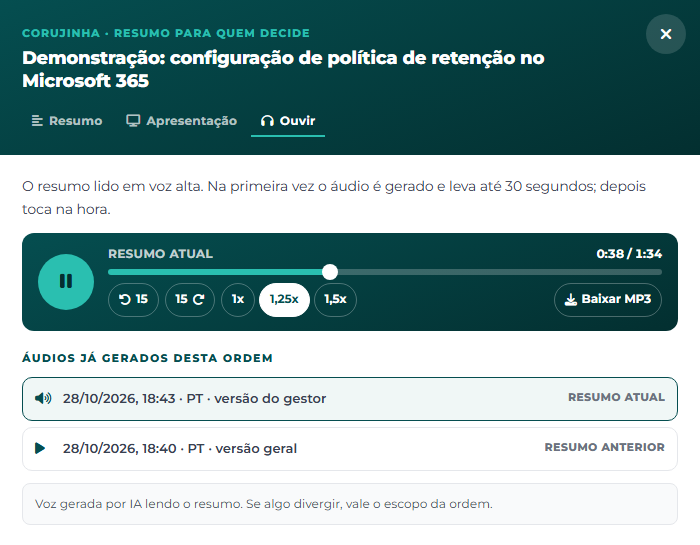Click the ÁUDIOS JÁ GERADOS DESTA ORDEM heading
700x545 pixels.
pos(147,358)
